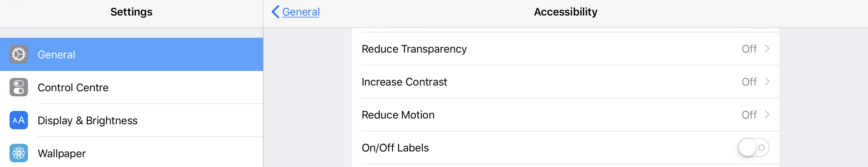Click the On/Off Labels text
The height and width of the screenshot is (167, 868).
click(x=395, y=148)
